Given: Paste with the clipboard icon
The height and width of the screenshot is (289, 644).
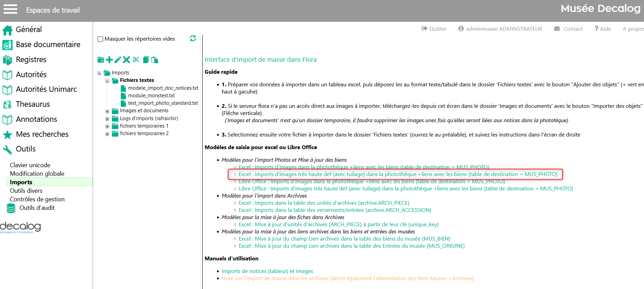Looking at the screenshot, I should click(x=155, y=60).
